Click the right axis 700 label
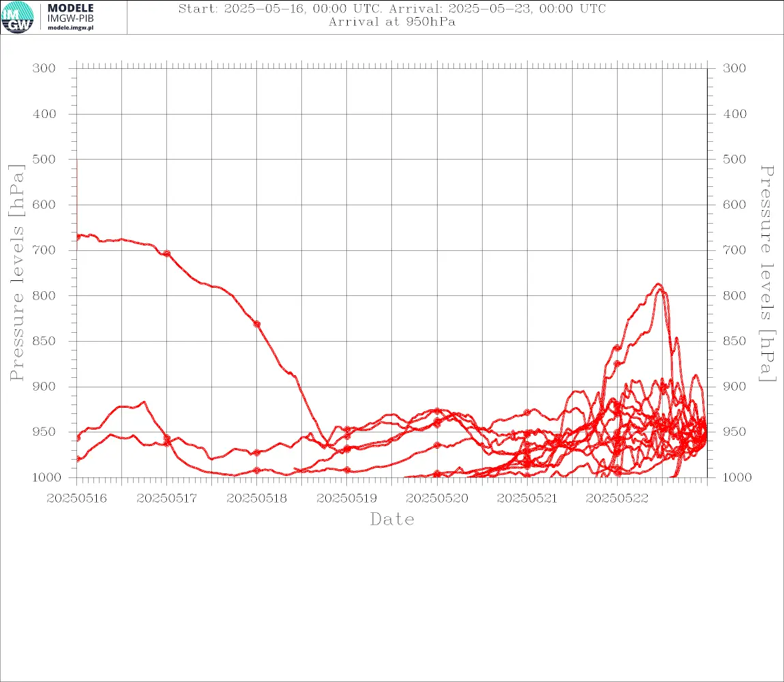The height and width of the screenshot is (682, 784). pyautogui.click(x=734, y=250)
